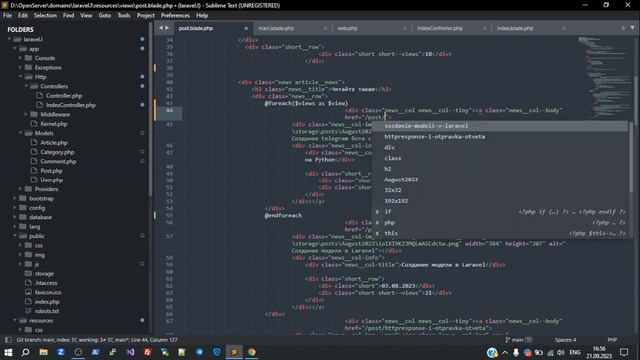
Task: Toggle sidebar via status bar panel icon
Action: pos(8,340)
